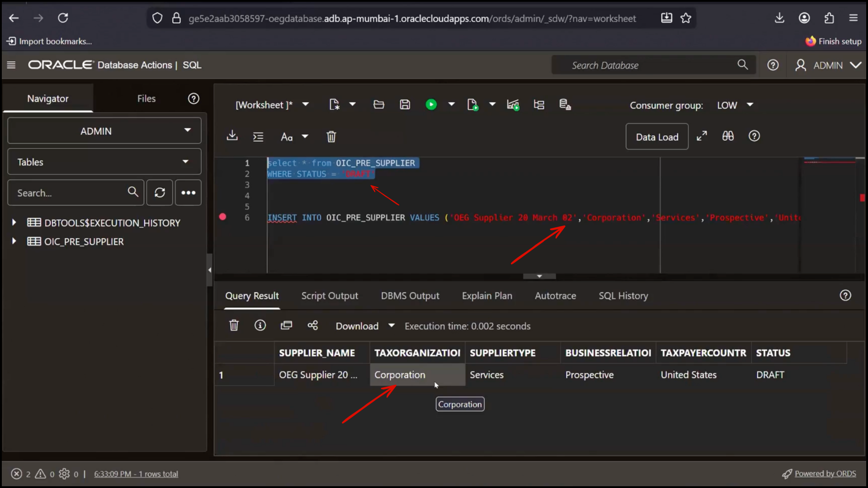
Task: Open the Tables object type dropdown
Action: (104, 162)
